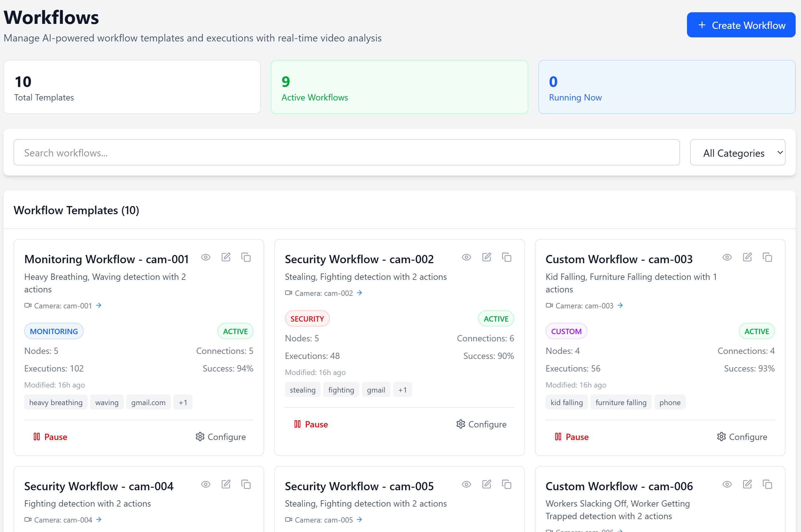801x532 pixels.
Task: Select the Active Workflows stat card
Action: pos(399,87)
